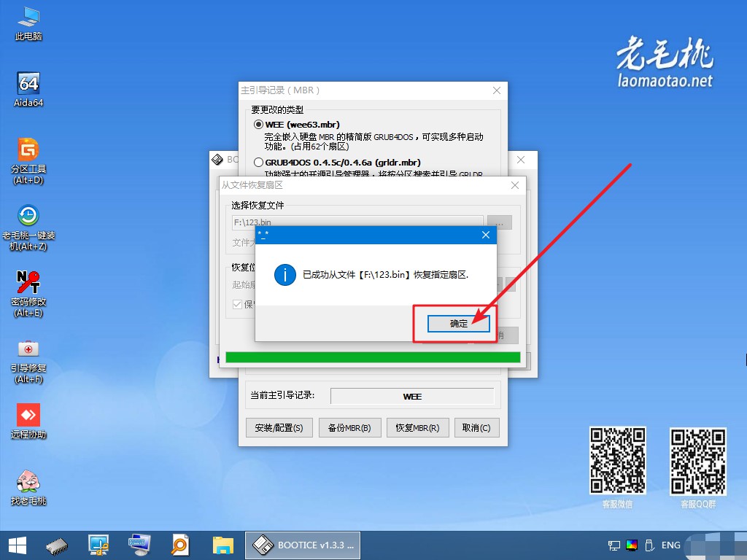Close the success message dialog
Image resolution: width=747 pixels, height=560 pixels.
coord(485,235)
